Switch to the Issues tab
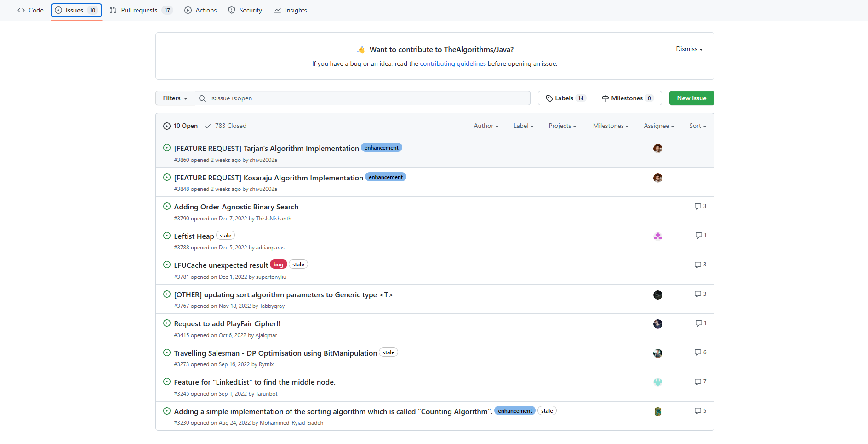Image resolution: width=868 pixels, height=444 pixels. coord(76,10)
